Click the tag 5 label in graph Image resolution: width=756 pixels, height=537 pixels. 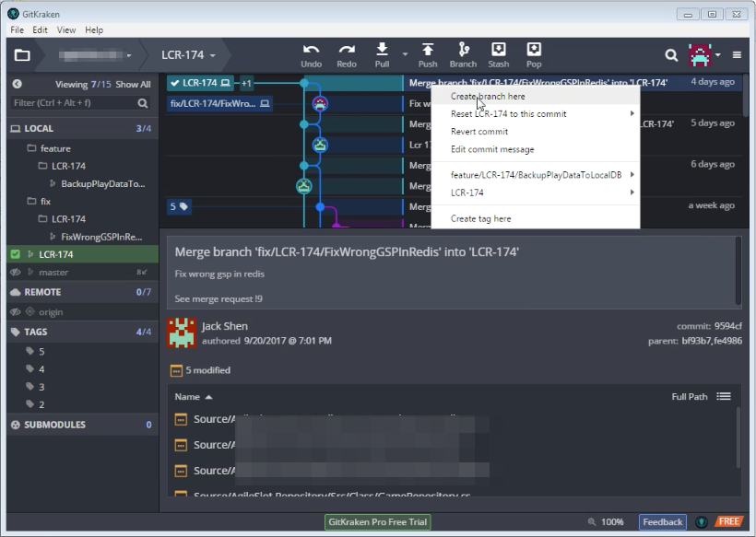click(x=178, y=206)
